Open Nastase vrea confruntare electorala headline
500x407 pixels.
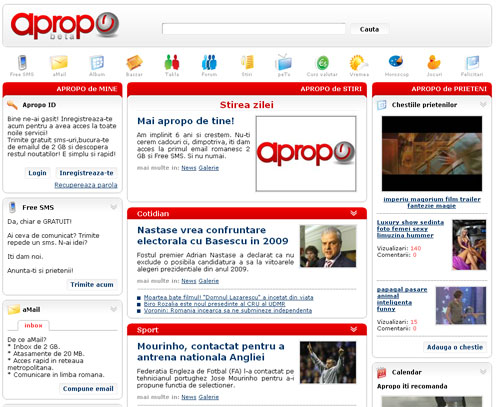tap(213, 235)
